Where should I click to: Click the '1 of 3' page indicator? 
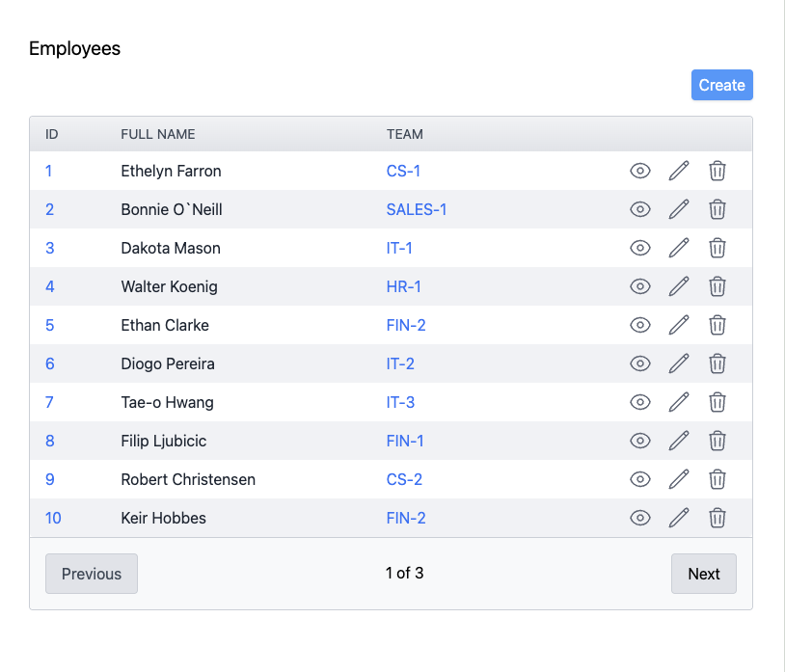(404, 573)
